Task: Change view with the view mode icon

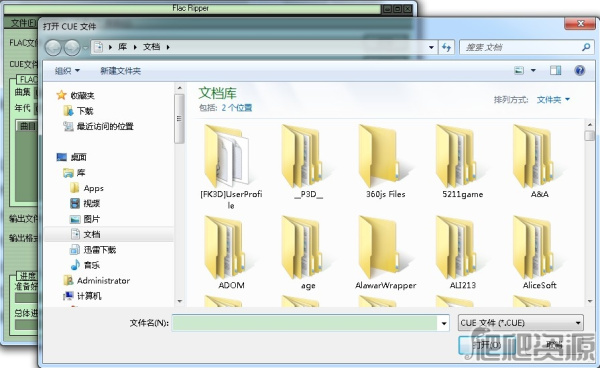Action: pyautogui.click(x=519, y=70)
